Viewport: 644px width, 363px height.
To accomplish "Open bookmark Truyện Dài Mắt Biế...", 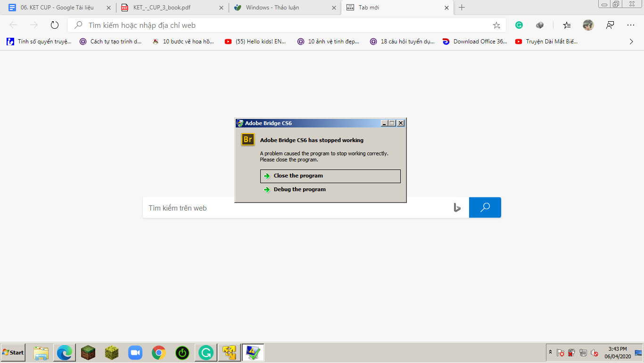I will 547,42.
